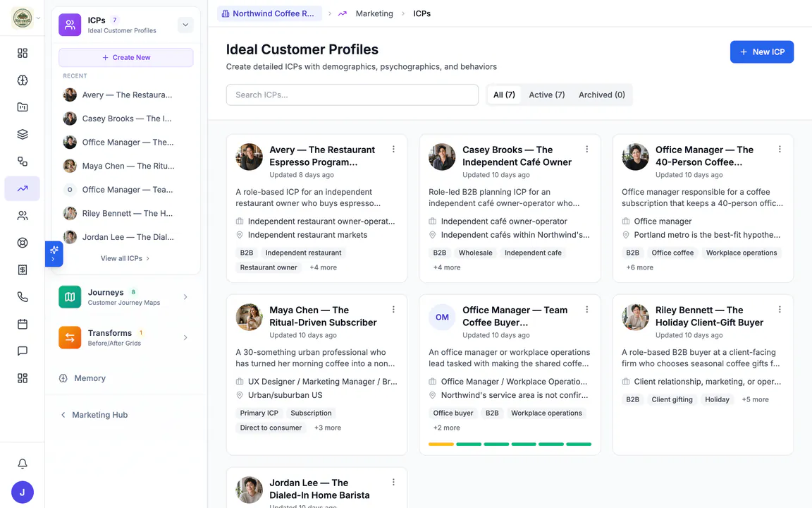This screenshot has height=508, width=812.
Task: Open options menu on Riley Bennett card
Action: 780,310
